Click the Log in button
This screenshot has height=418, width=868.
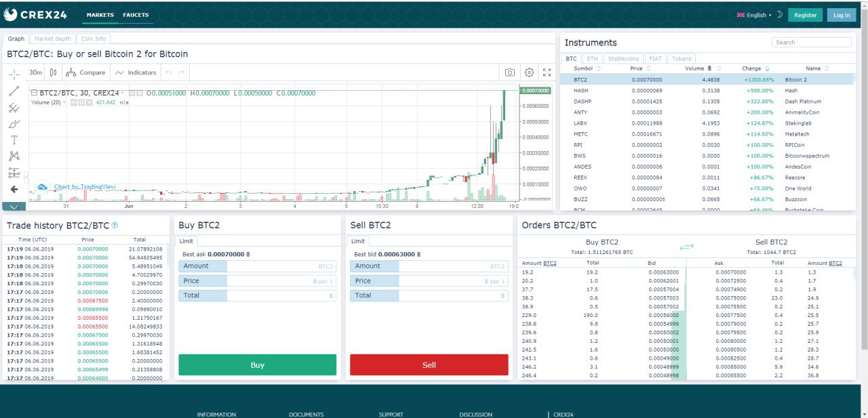pyautogui.click(x=842, y=15)
